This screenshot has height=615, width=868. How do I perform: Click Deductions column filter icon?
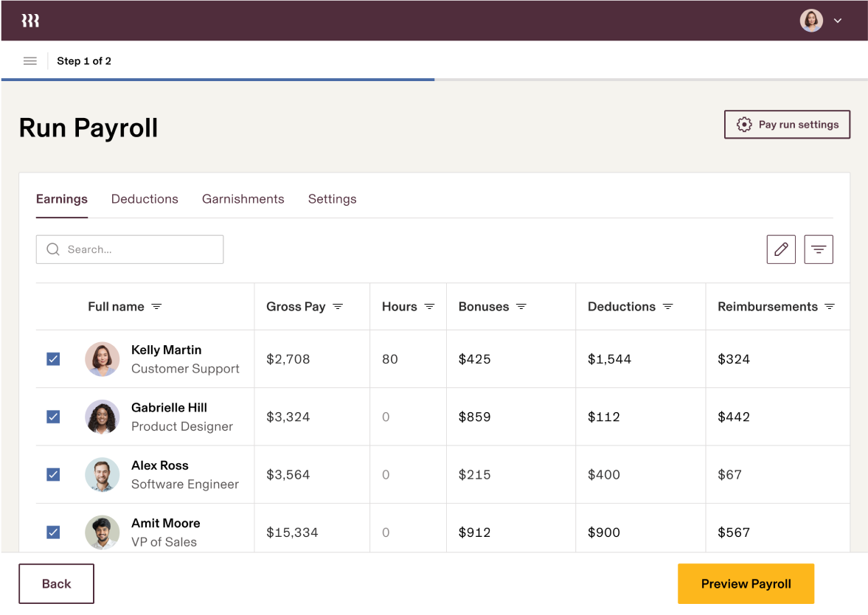(667, 307)
